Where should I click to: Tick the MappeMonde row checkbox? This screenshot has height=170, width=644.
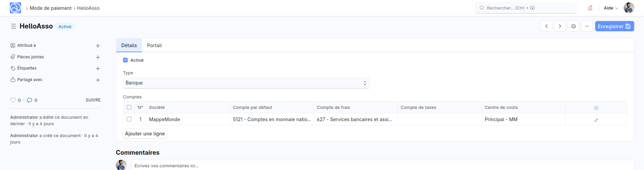[x=129, y=119]
